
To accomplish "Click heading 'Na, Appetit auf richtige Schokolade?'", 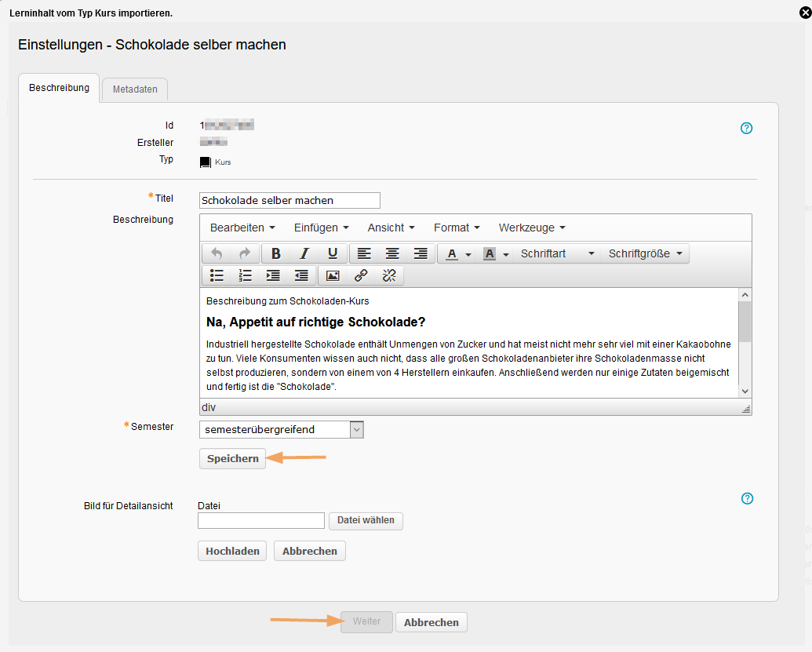I will [x=315, y=322].
